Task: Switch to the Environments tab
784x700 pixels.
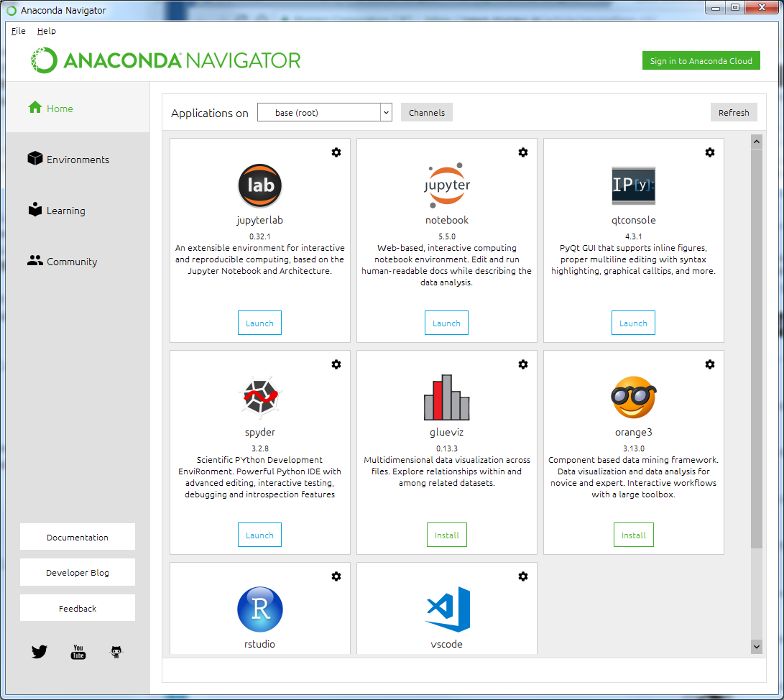Action: [78, 160]
